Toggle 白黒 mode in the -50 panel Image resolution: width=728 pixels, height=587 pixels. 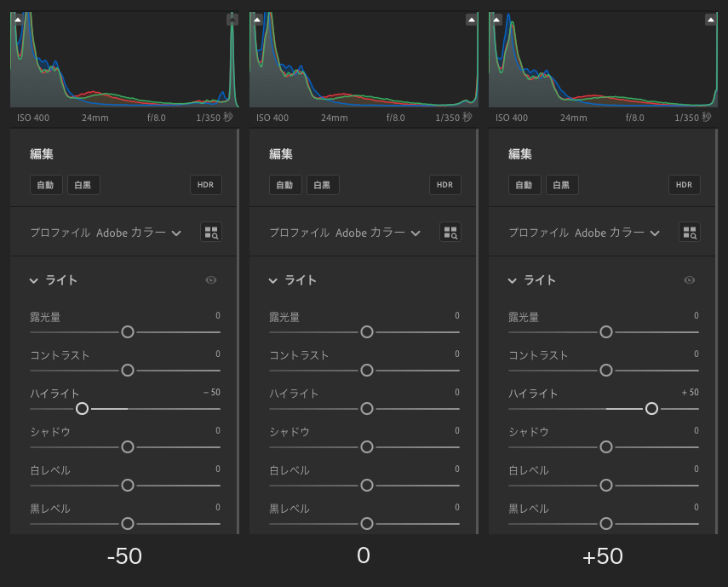(x=83, y=185)
